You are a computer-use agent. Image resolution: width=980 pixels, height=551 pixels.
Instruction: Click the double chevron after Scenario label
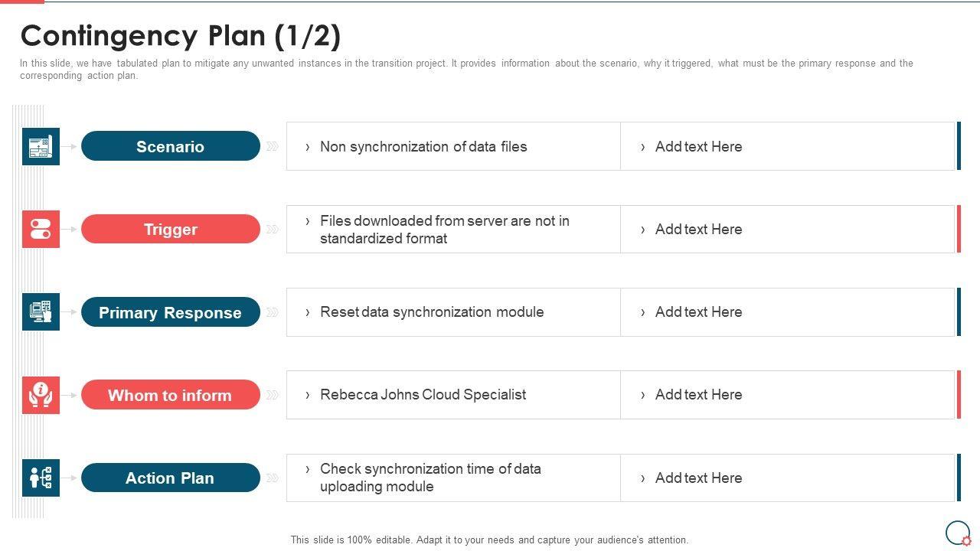point(272,146)
